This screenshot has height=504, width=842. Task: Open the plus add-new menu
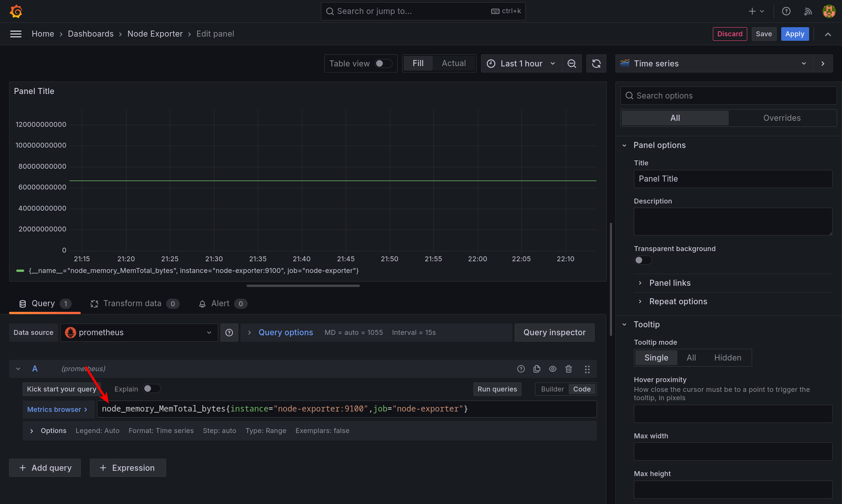[x=756, y=11]
